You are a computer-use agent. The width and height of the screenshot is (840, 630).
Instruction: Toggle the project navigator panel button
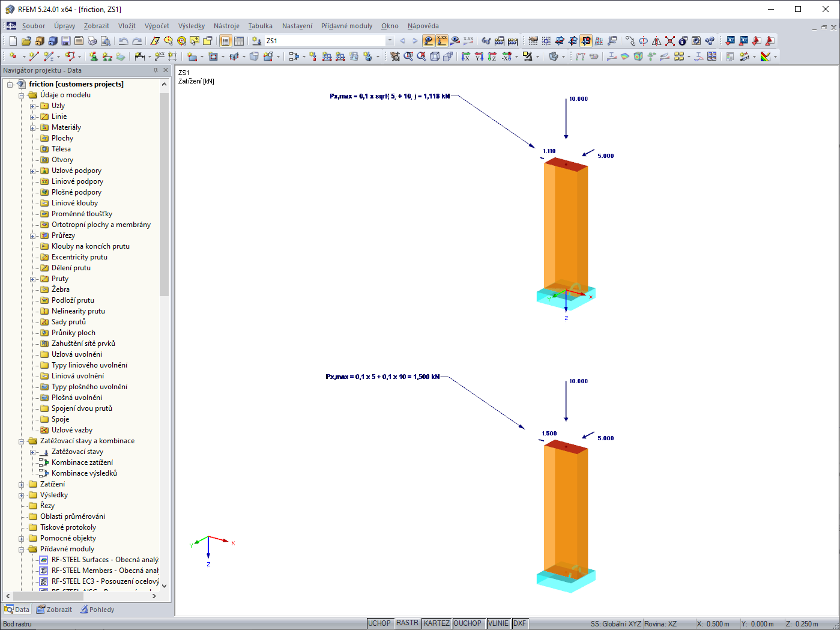pyautogui.click(x=226, y=41)
